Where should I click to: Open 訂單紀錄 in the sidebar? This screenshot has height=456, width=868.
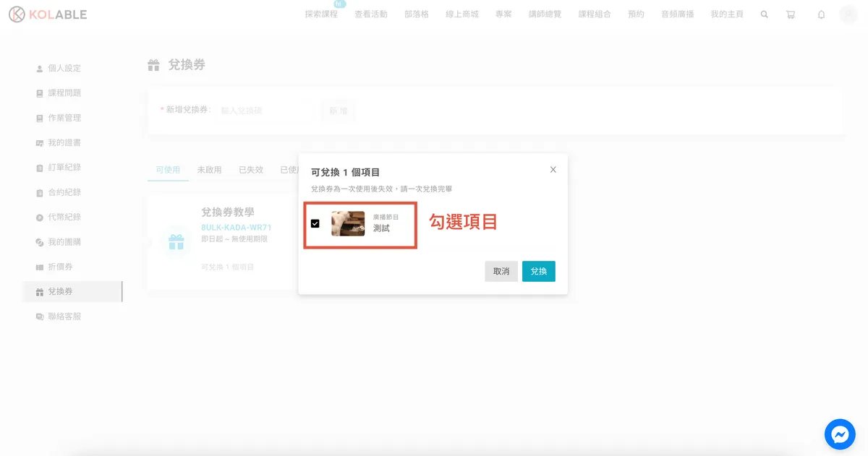64,168
